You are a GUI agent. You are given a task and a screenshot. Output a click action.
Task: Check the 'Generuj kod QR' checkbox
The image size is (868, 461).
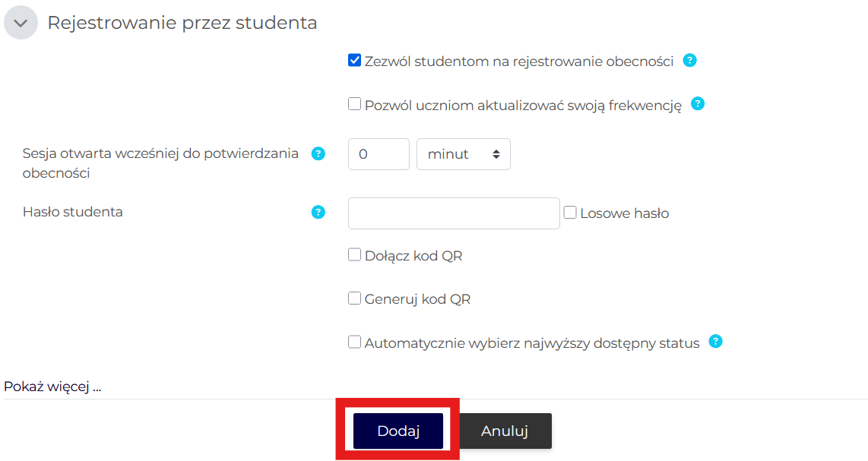pos(354,298)
